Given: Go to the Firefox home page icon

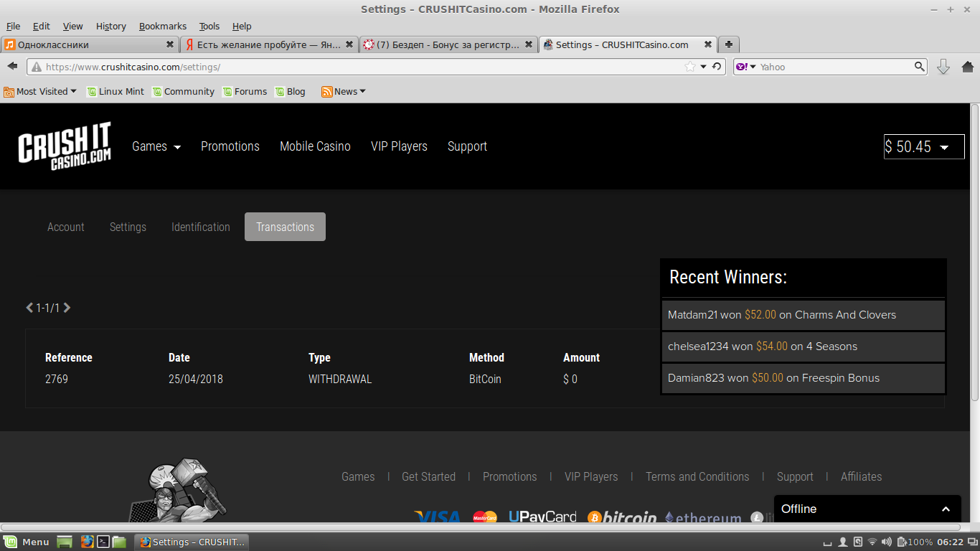Looking at the screenshot, I should point(967,67).
